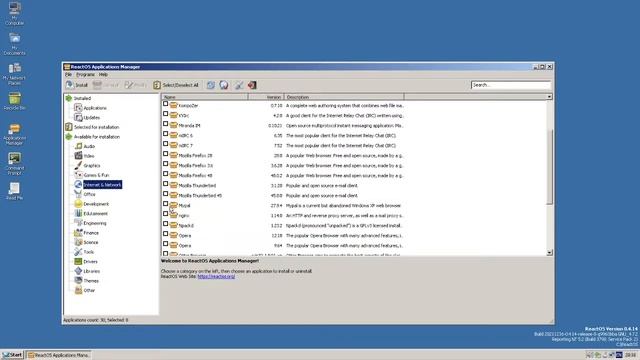Choose the Graphics category

(92, 166)
